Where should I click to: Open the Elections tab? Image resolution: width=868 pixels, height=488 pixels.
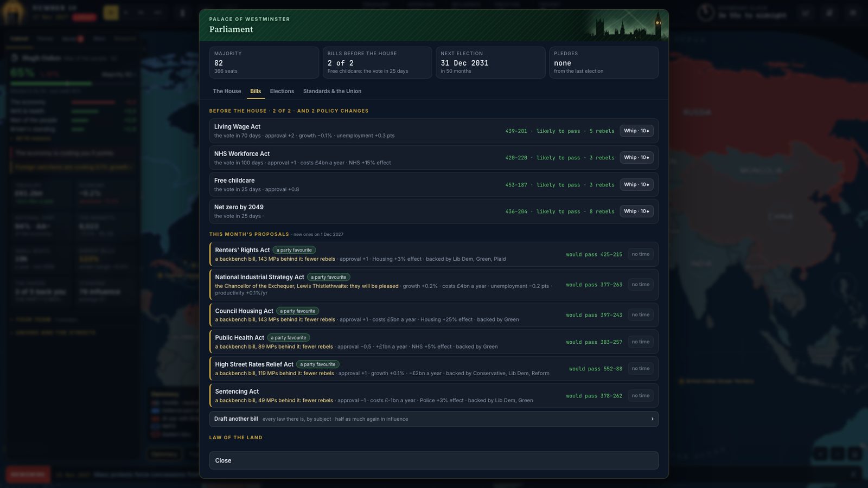click(282, 91)
